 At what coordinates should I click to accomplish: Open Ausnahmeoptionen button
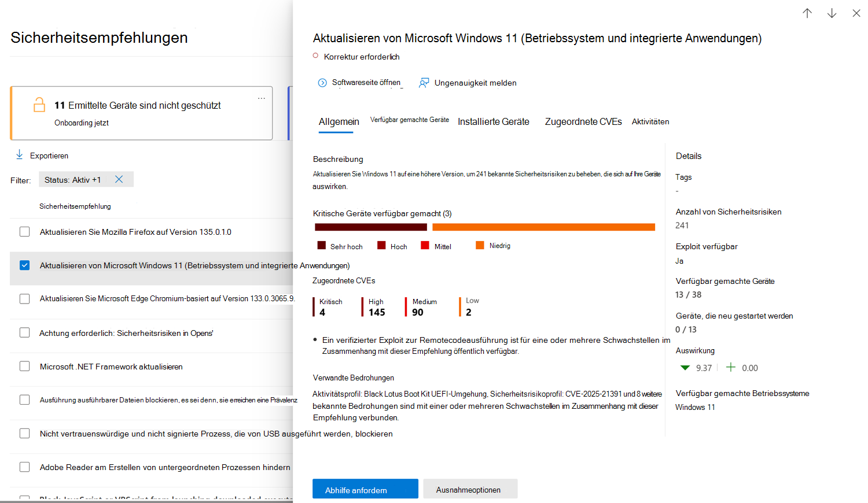[470, 489]
